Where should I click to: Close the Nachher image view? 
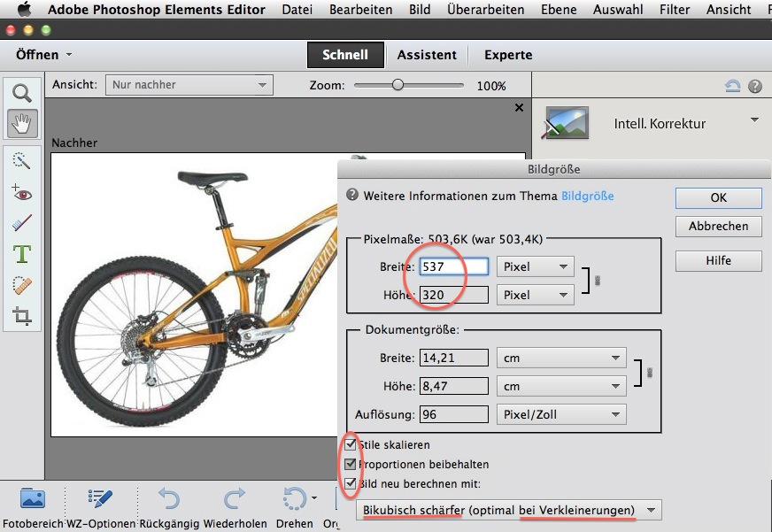(519, 108)
